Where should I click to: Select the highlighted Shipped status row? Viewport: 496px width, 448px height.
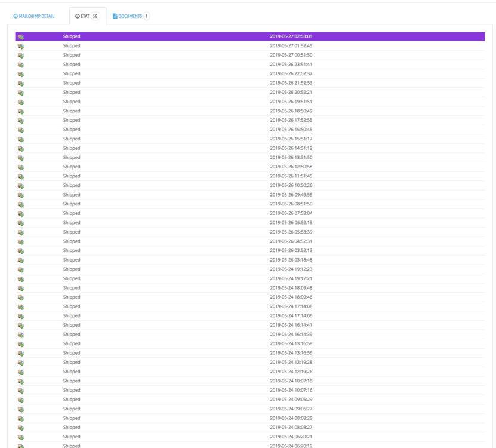[x=71, y=36]
